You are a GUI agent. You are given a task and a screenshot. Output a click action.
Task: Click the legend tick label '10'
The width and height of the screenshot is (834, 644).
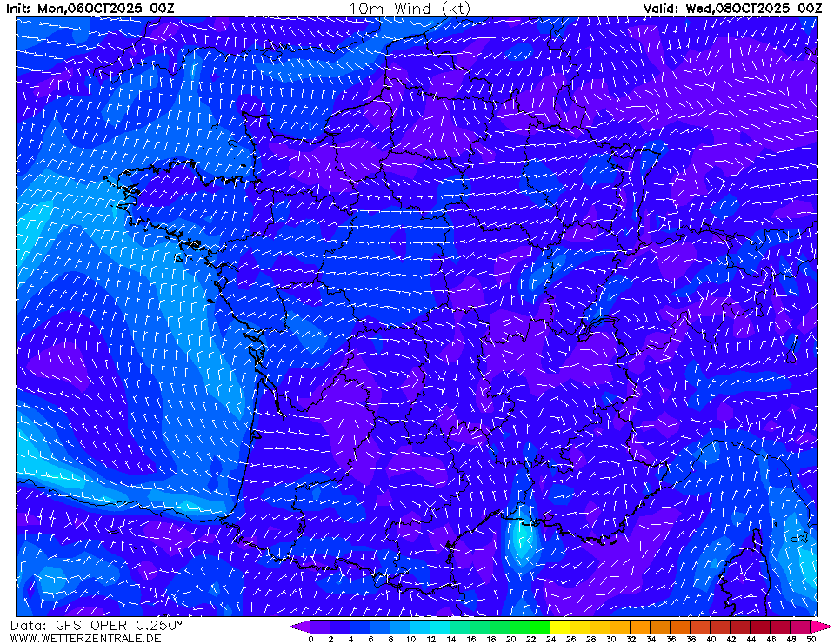tap(410, 639)
